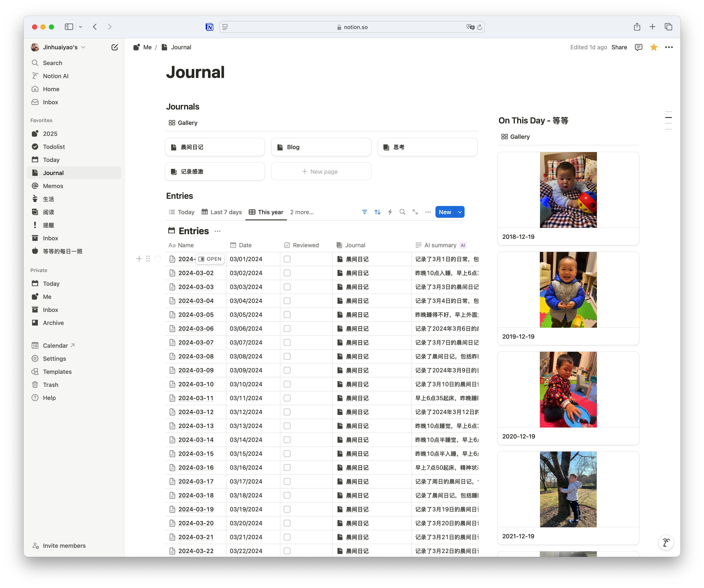The width and height of the screenshot is (704, 588).
Task: Click the Share button
Action: point(619,47)
